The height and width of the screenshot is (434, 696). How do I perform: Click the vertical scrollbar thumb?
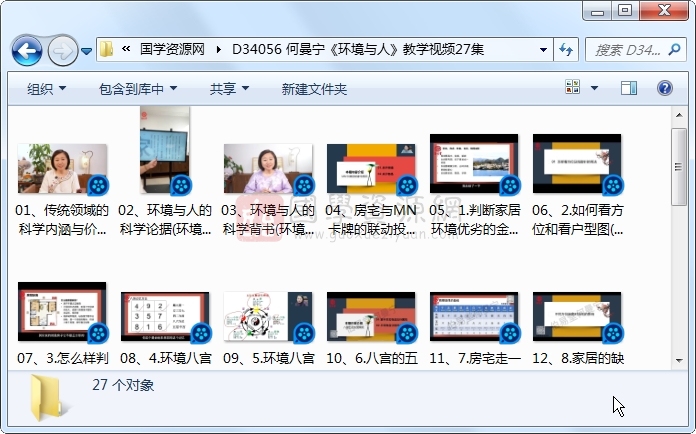679,167
